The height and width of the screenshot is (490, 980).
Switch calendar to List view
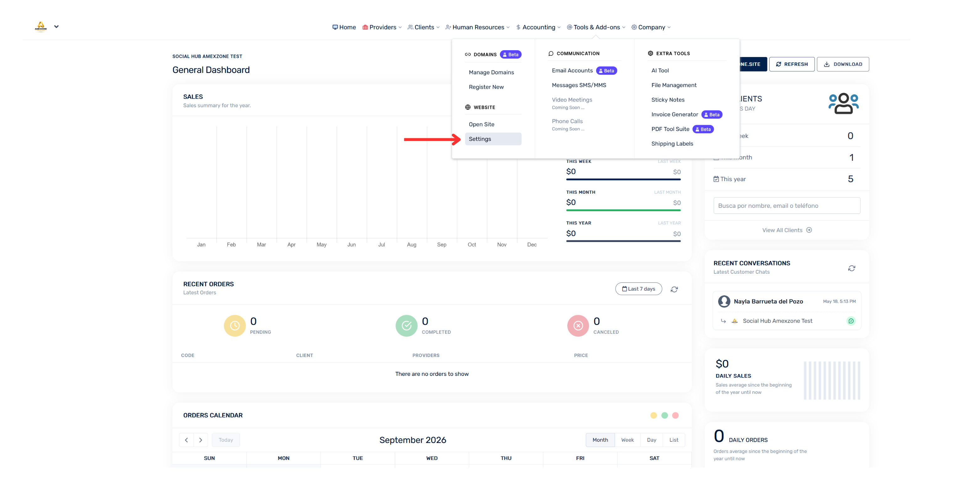click(674, 440)
